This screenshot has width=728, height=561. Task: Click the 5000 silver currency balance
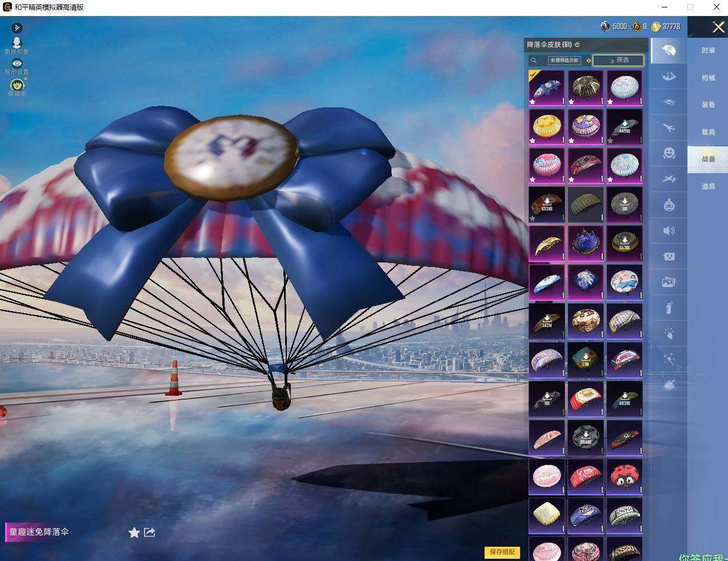(x=614, y=26)
